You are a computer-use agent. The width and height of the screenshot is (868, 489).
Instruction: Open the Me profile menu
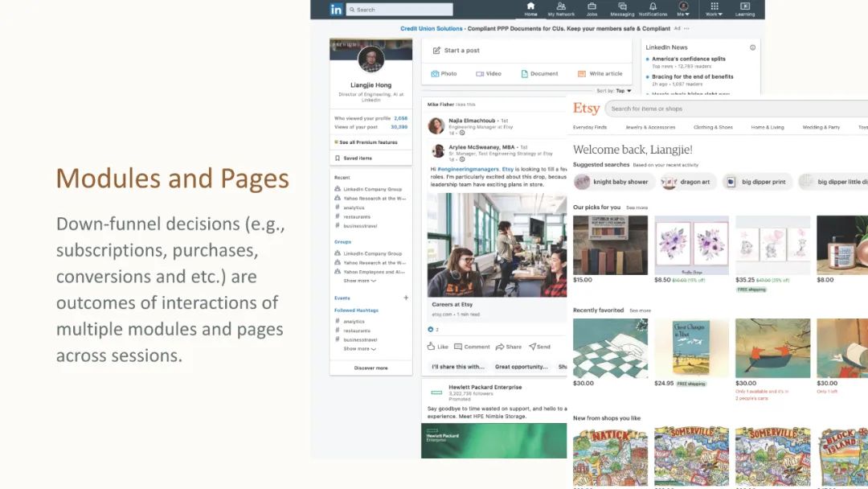[683, 10]
